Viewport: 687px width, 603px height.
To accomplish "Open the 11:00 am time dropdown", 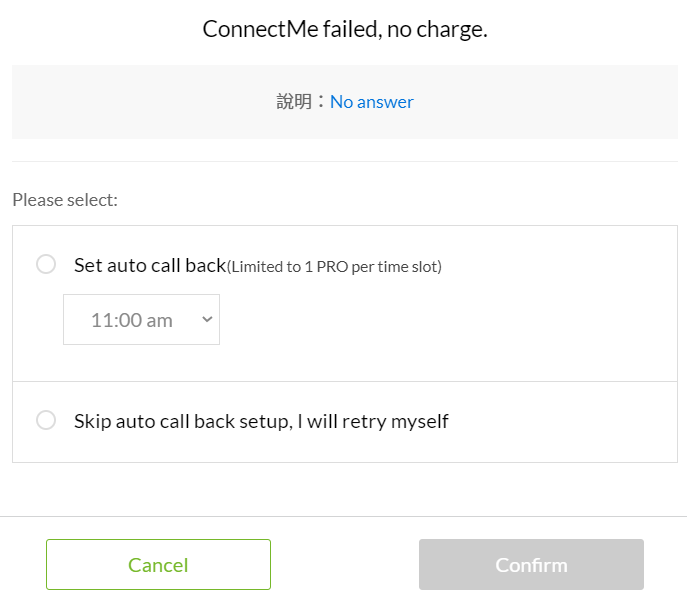I will 141,320.
